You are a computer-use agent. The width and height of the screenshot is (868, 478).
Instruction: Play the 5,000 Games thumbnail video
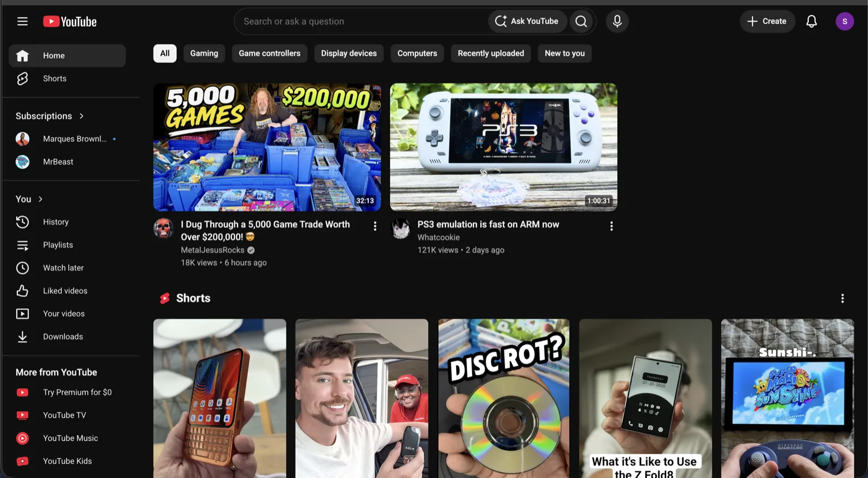[267, 147]
